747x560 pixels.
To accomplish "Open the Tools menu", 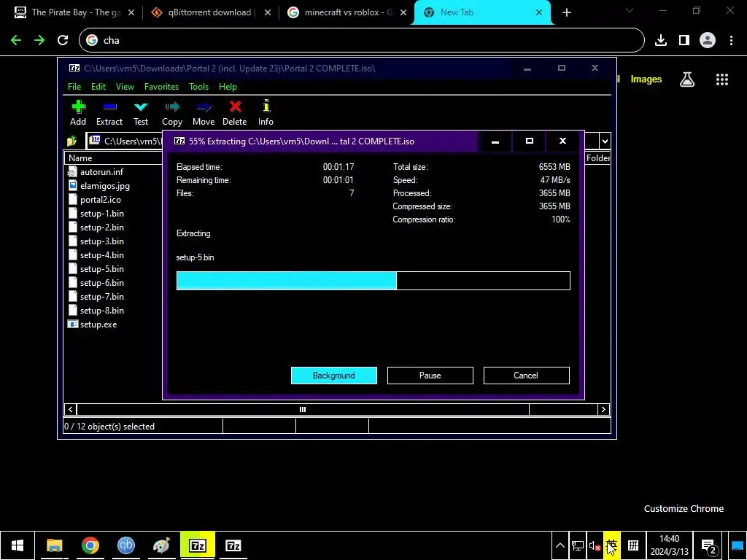I will coord(198,87).
